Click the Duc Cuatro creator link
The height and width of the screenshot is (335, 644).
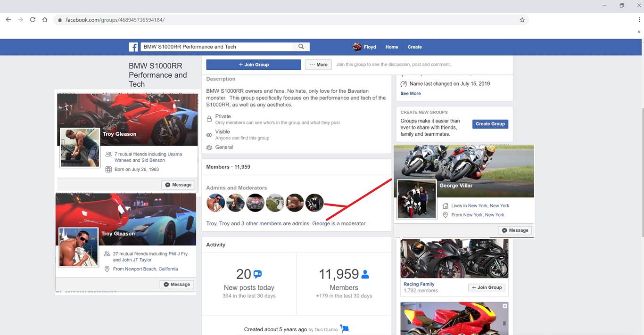(x=326, y=330)
